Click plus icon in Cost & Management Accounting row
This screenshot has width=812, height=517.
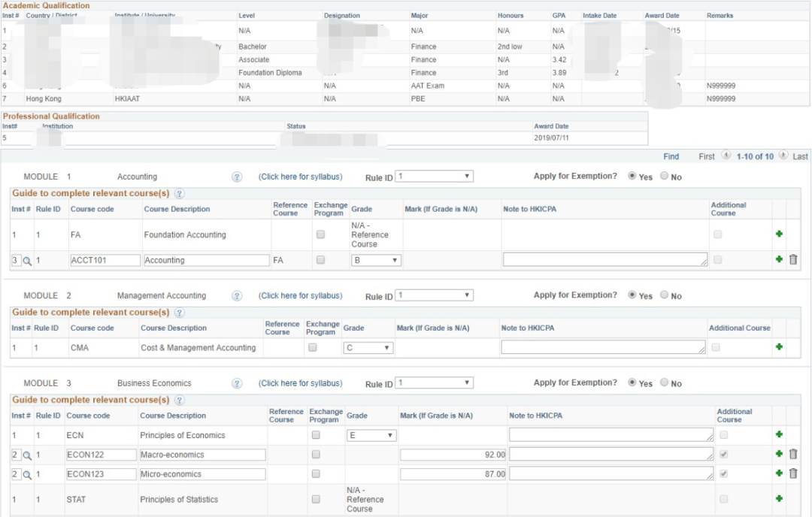tap(779, 347)
